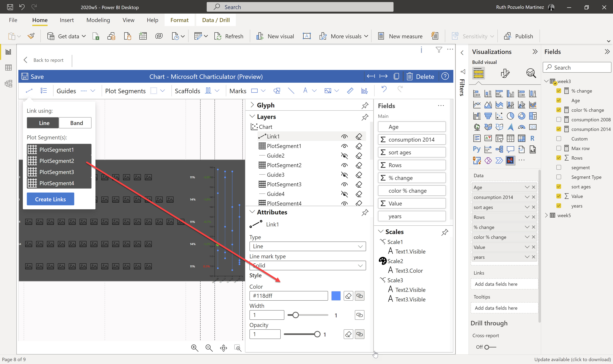Toggle visibility of Link1 layer
Viewport: 613px width, 364px height.
[x=344, y=137]
